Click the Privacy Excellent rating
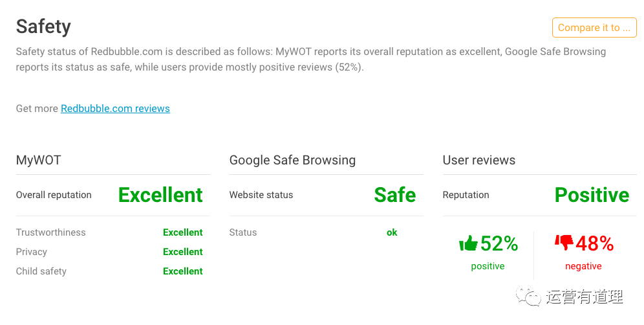 (183, 252)
